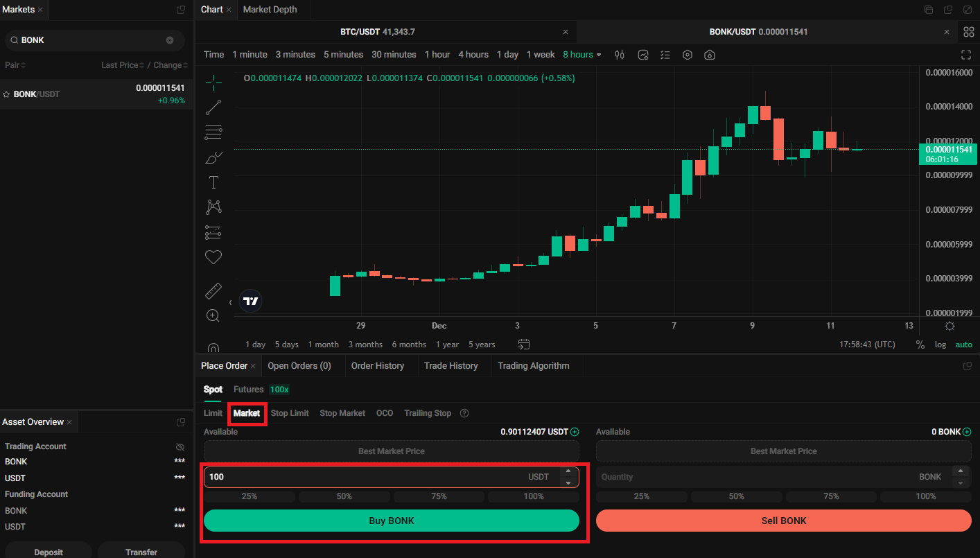Pop out the Asset Overview panel
This screenshot has height=558, width=980.
pos(181,422)
